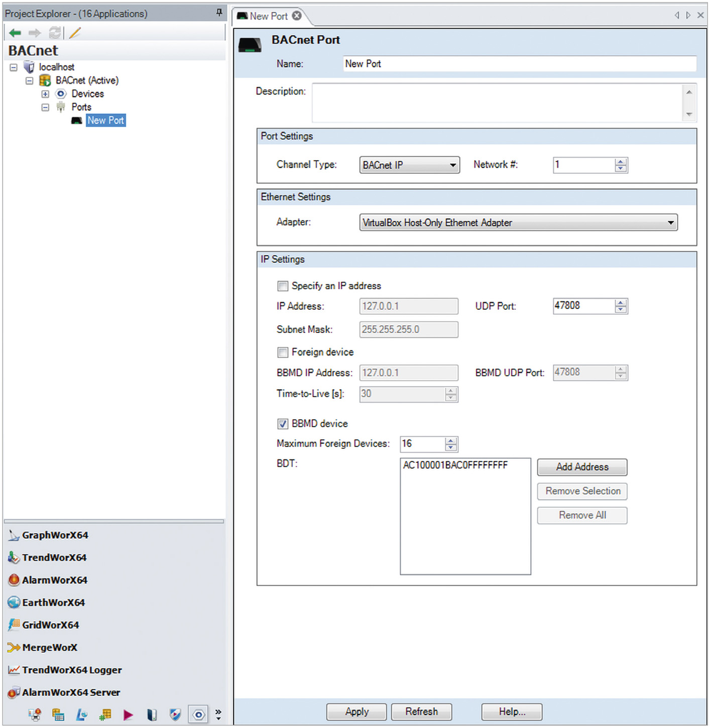Click the Description text area

coord(497,103)
